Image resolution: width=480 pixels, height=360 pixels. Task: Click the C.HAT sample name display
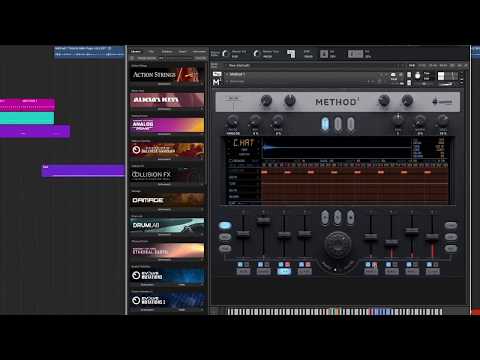click(244, 143)
